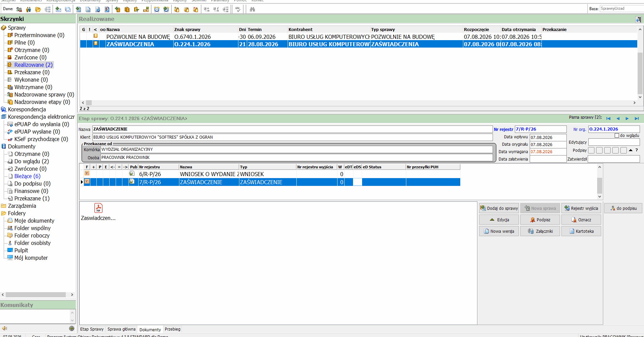This screenshot has height=337, width=644.
Task: Go to first letter in Pisma sprawy
Action: click(x=608, y=118)
